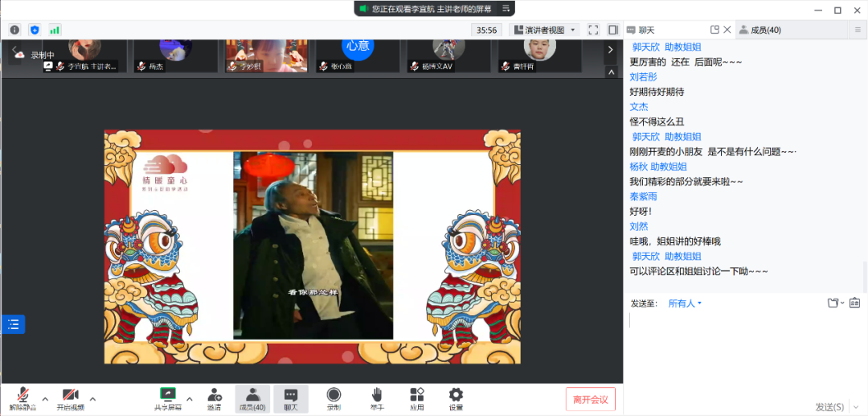Open the side panel hamburger menu
This screenshot has height=416, width=868.
tap(858, 30)
